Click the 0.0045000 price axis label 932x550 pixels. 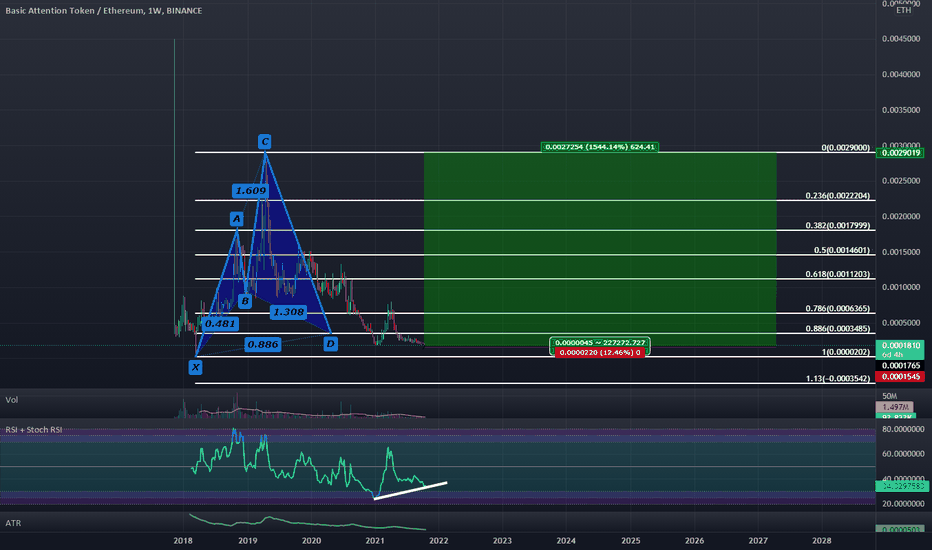tap(901, 39)
